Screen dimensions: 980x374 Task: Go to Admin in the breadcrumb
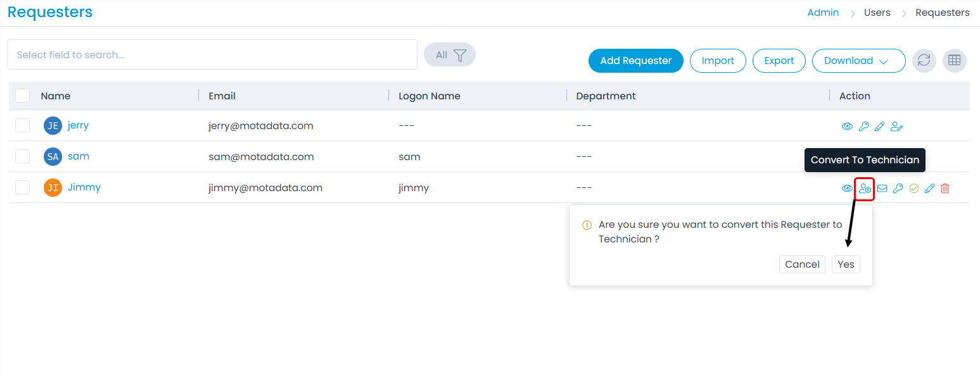coord(823,13)
